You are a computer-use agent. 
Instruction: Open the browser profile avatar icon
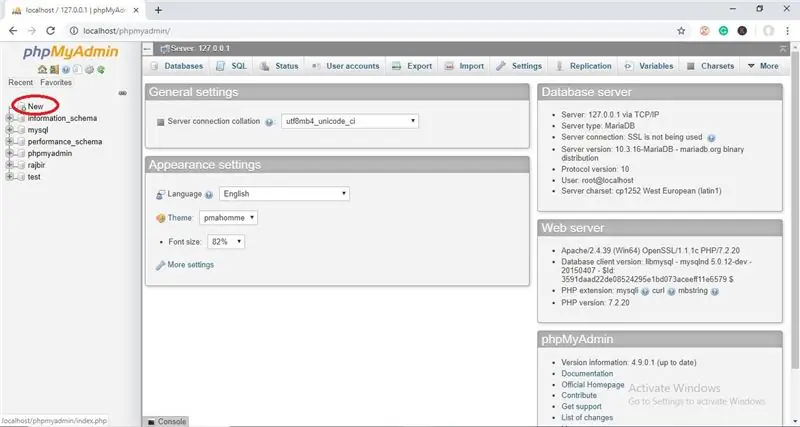768,31
